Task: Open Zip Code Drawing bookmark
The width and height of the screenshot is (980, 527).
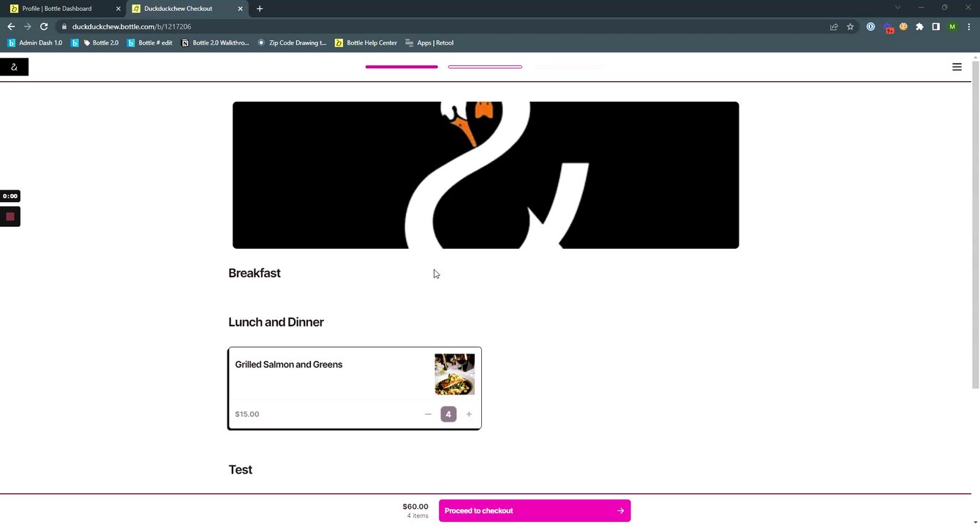Action: [x=293, y=43]
